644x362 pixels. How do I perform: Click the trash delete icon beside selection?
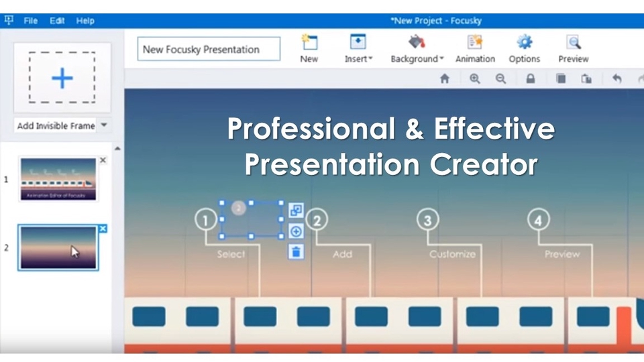296,251
